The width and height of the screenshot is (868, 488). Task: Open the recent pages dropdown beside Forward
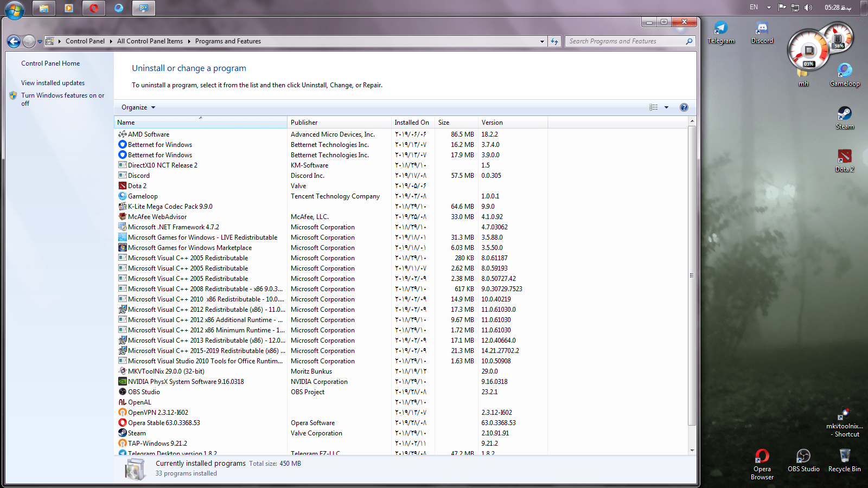tap(40, 42)
